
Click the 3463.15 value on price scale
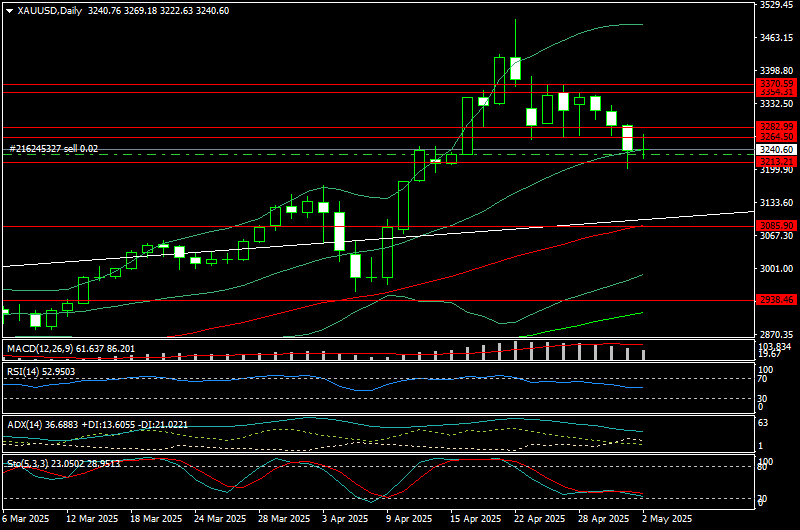click(x=776, y=38)
